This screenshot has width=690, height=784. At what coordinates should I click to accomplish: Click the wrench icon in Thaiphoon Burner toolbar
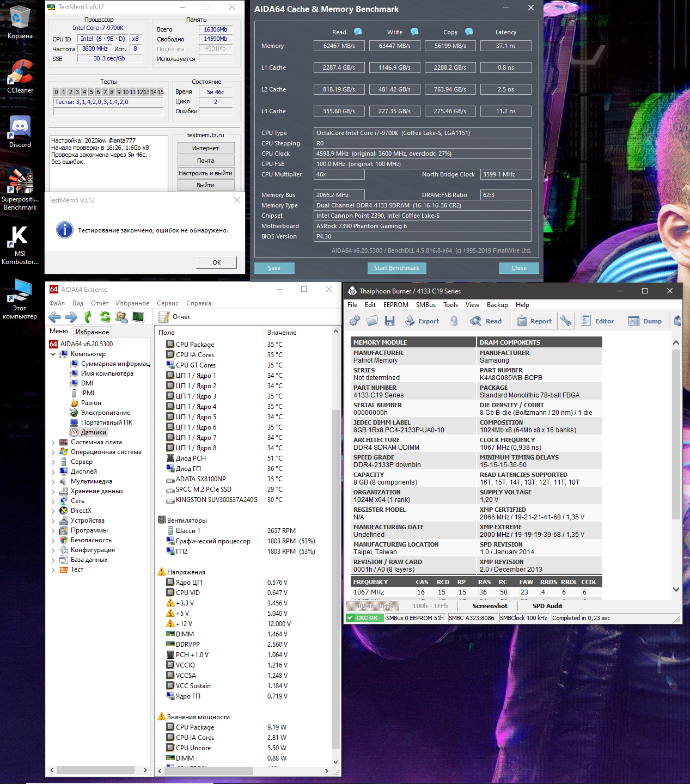coord(566,321)
